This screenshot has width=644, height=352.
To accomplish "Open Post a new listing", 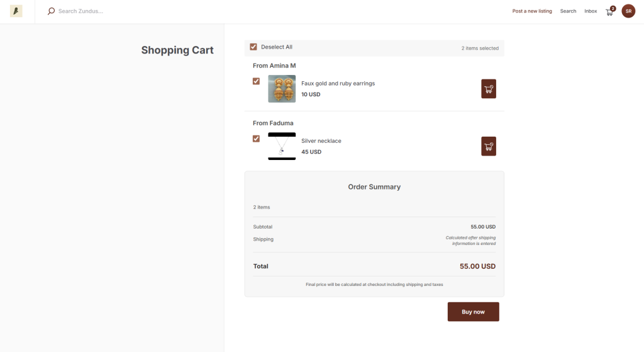I will click(532, 11).
